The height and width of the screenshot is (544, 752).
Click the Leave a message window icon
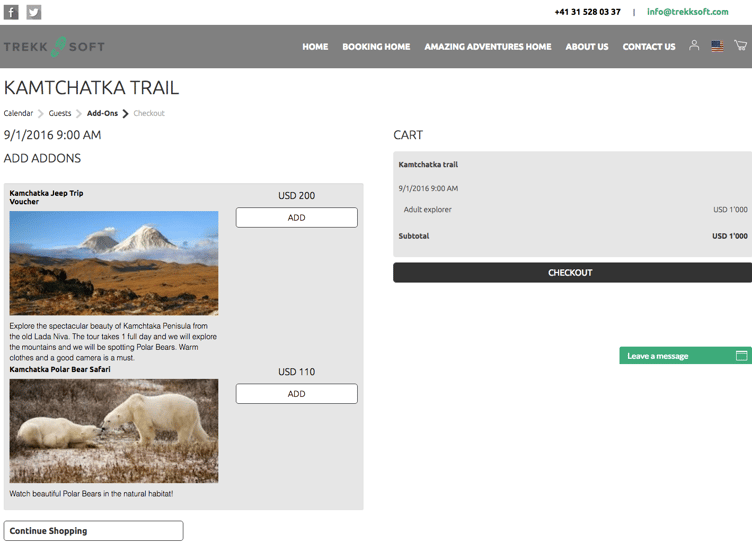point(741,356)
